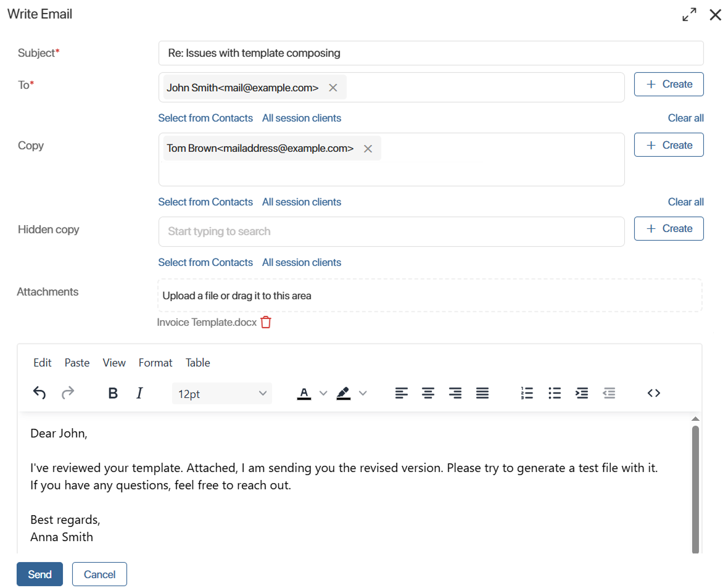The width and height of the screenshot is (723, 588).
Task: Close the Write Email dialog
Action: point(715,15)
